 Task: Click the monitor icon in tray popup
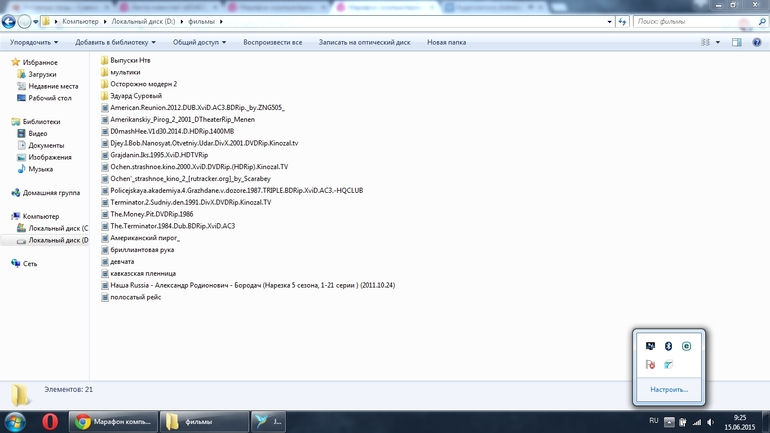pyautogui.click(x=650, y=346)
